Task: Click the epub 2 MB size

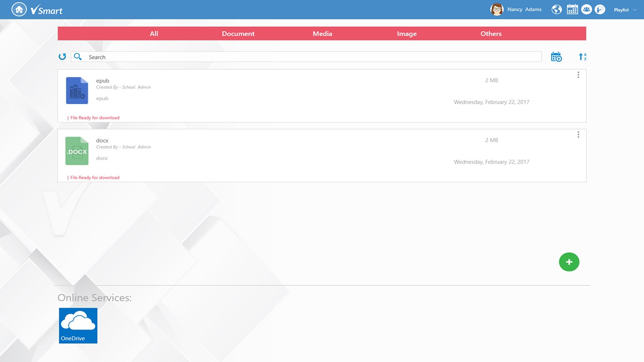Action: (x=492, y=81)
